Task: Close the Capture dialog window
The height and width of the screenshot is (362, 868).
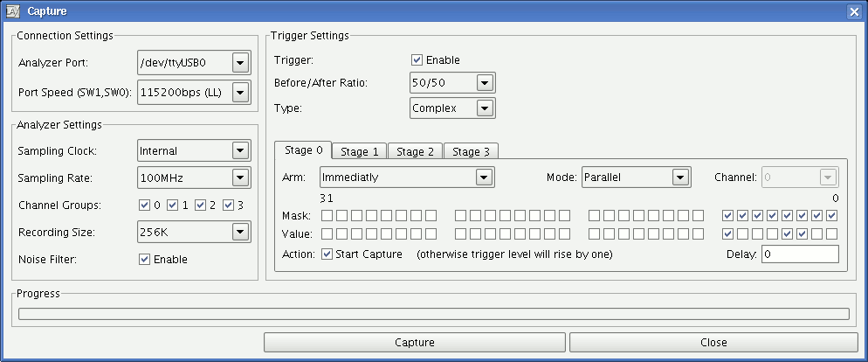Action: click(x=854, y=11)
